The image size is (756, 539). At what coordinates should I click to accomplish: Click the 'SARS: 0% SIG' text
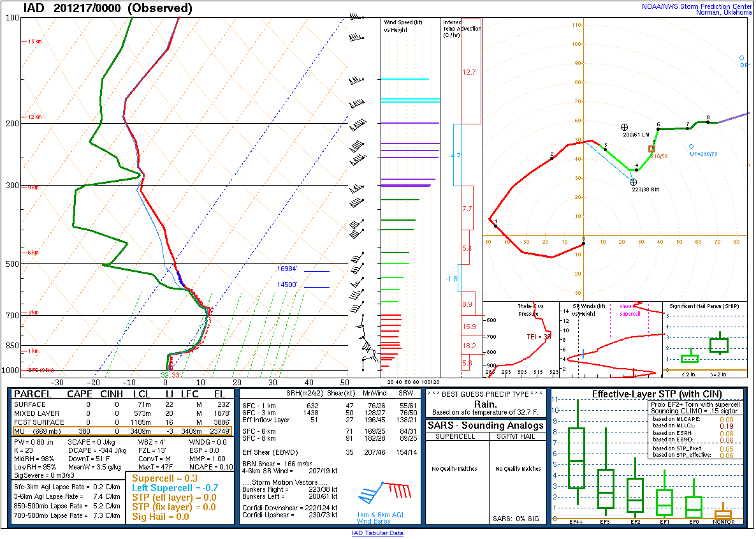[516, 519]
